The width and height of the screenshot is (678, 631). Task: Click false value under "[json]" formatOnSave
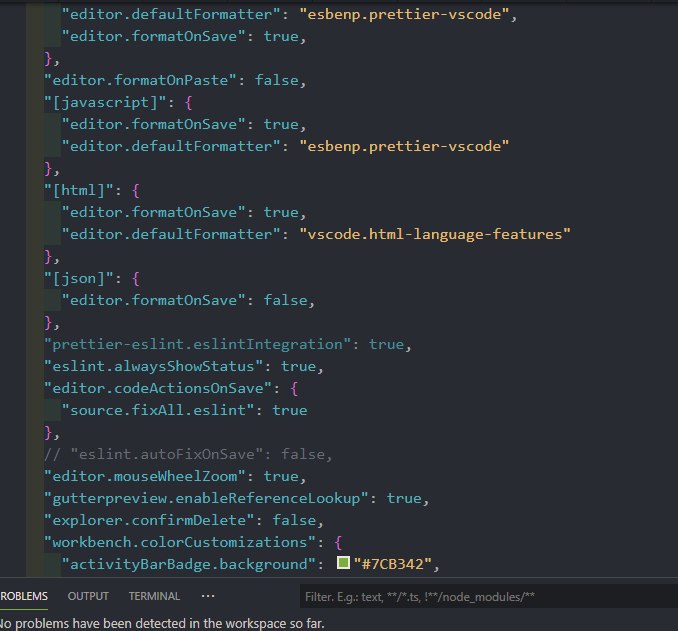285,300
